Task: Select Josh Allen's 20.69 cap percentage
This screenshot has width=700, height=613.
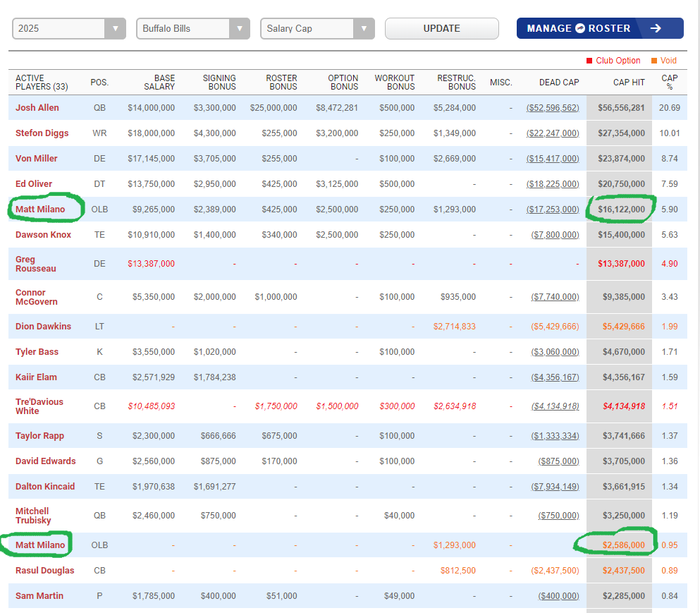Action: click(670, 108)
